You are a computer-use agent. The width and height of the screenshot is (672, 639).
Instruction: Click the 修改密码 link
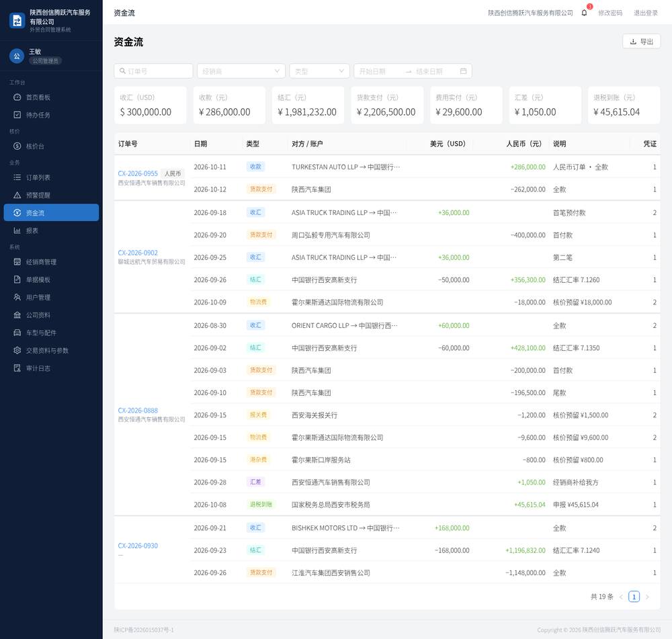(610, 13)
